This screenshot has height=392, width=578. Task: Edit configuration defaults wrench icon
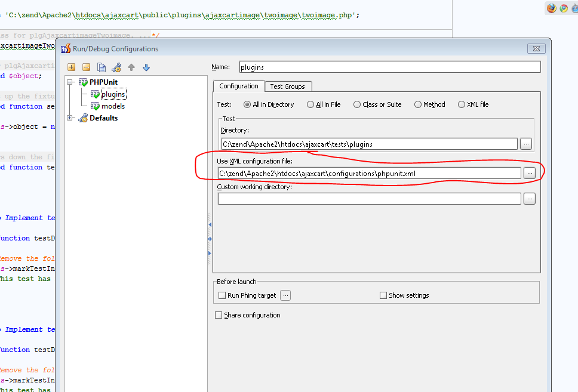point(116,67)
